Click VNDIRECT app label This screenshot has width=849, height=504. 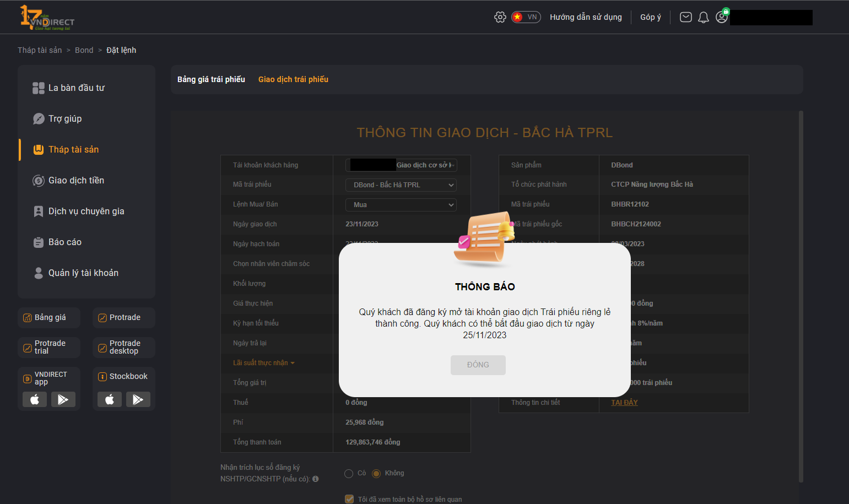click(x=51, y=378)
